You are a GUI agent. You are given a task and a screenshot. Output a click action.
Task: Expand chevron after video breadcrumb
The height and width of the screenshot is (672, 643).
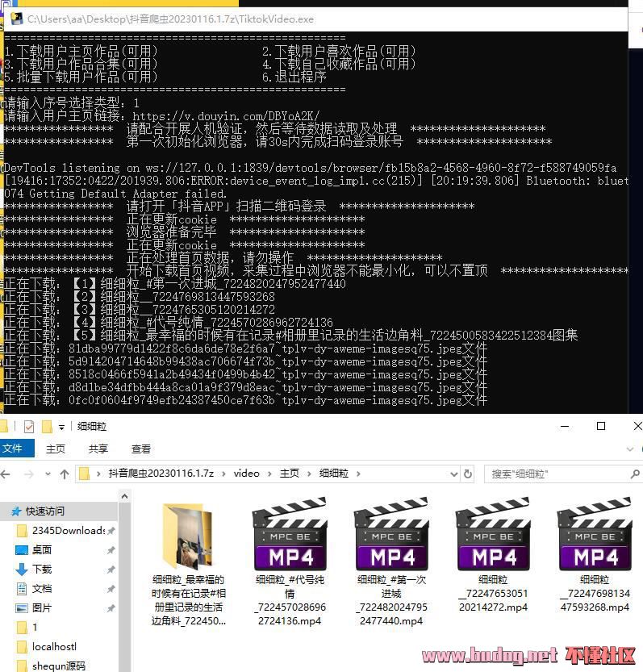[269, 474]
